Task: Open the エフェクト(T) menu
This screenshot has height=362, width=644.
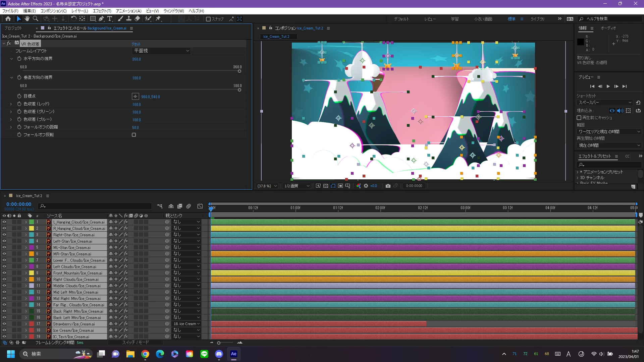Action: 102,11
